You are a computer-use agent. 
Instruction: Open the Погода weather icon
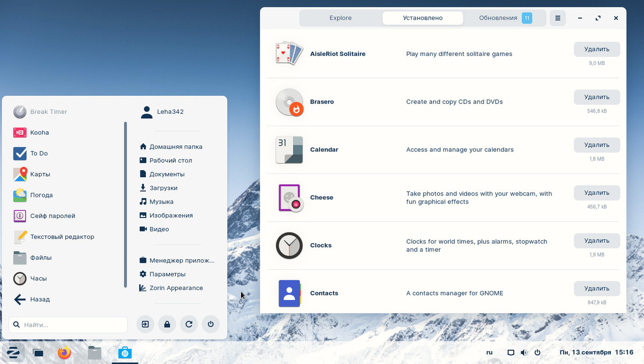tap(20, 195)
